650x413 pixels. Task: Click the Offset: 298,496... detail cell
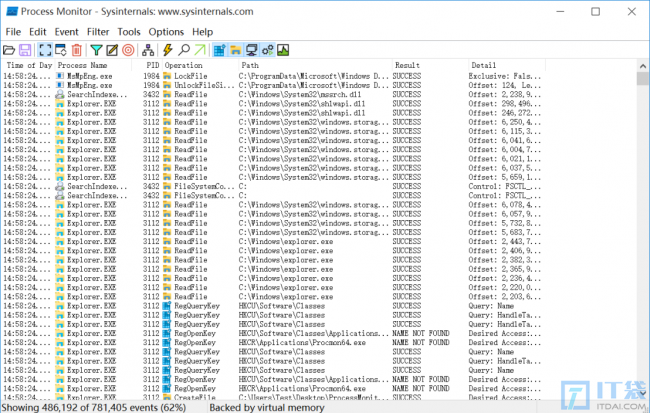[x=504, y=104]
